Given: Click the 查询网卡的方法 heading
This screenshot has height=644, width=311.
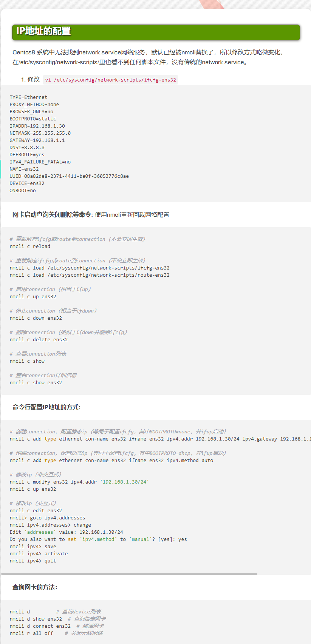Looking at the screenshot, I should tap(35, 587).
